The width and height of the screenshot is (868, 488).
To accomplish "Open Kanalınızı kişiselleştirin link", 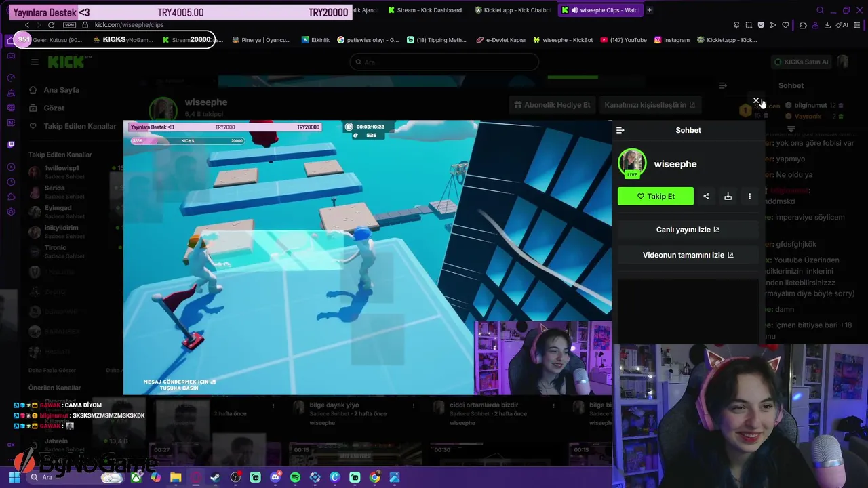I will coord(650,105).
